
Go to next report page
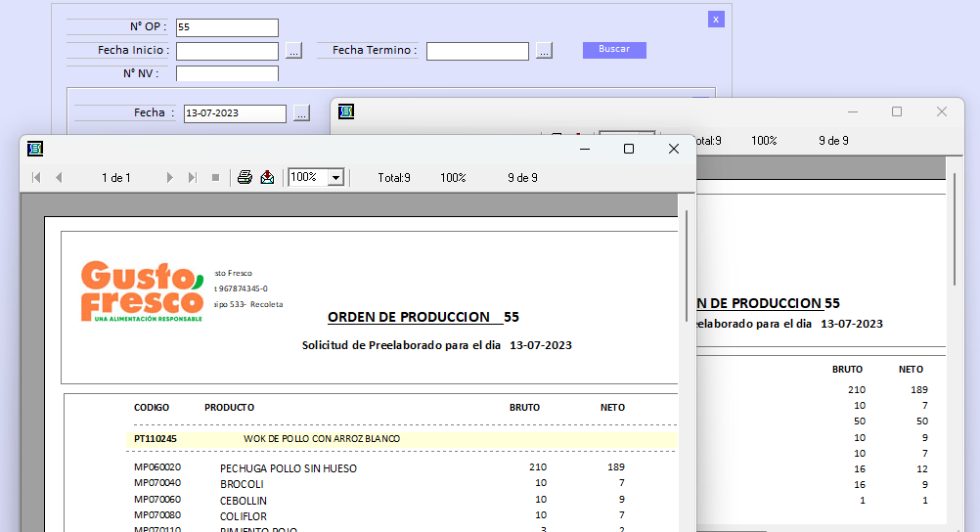pos(169,177)
